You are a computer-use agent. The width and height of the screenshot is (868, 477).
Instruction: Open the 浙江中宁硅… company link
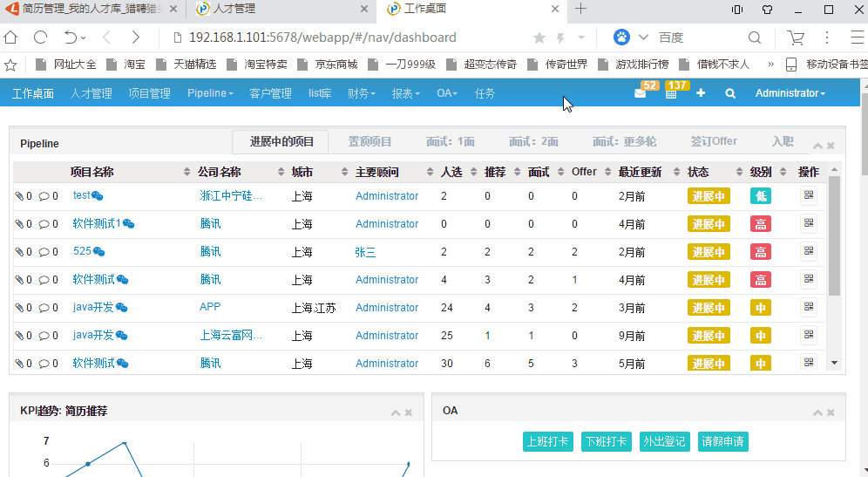(231, 195)
